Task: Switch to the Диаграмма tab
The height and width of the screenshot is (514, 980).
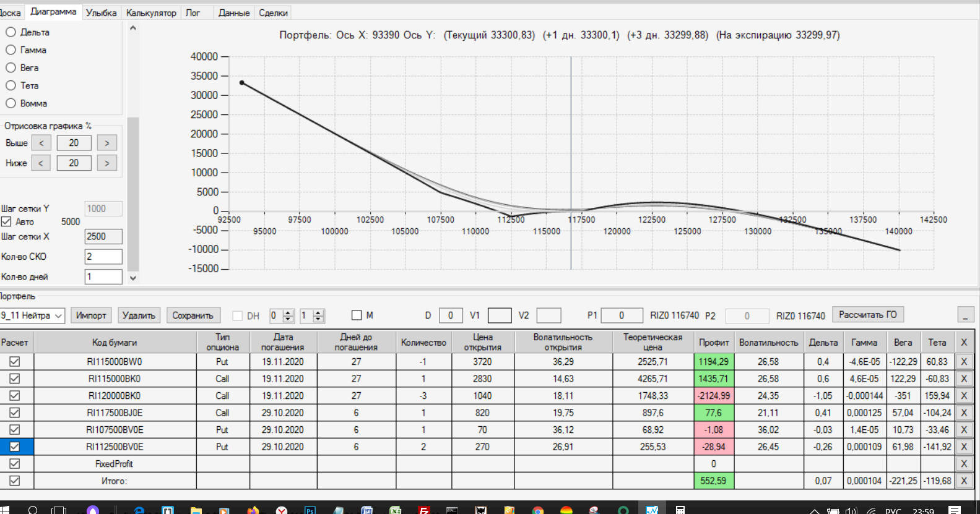Action: [x=53, y=12]
